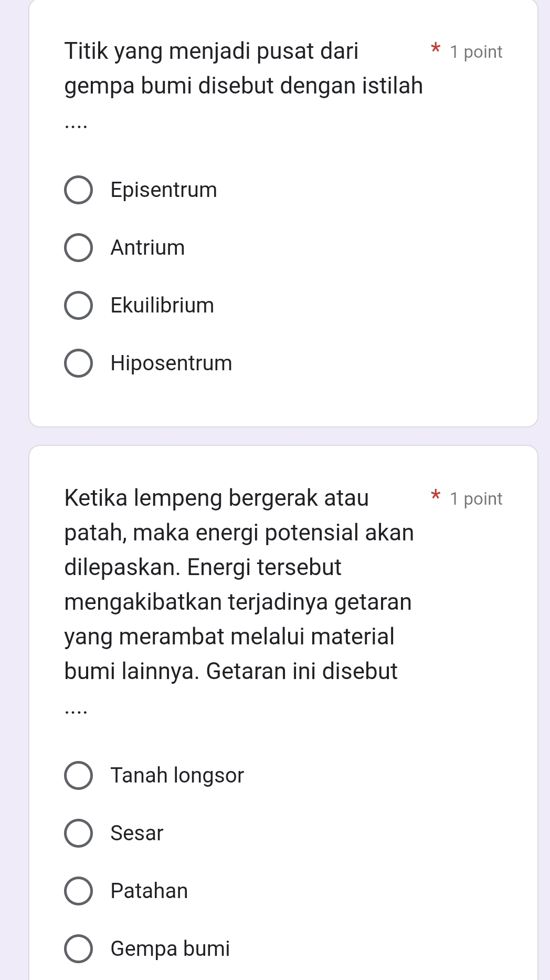Choose the Antrium radio button circle
This screenshot has width=550, height=980.
[78, 248]
